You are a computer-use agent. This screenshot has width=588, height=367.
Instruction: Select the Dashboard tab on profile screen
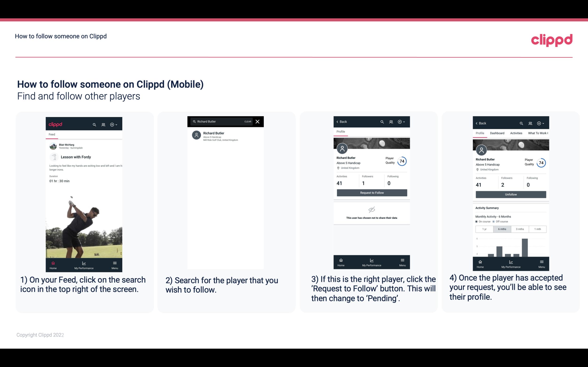497,133
